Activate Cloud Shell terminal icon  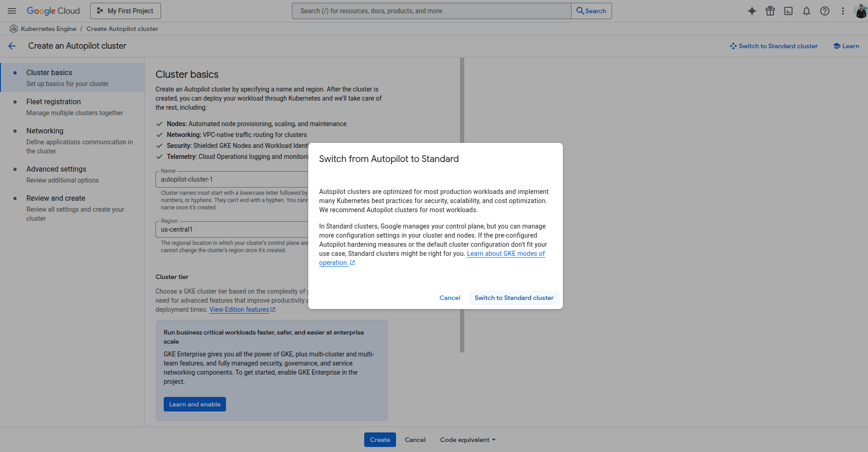pos(788,11)
